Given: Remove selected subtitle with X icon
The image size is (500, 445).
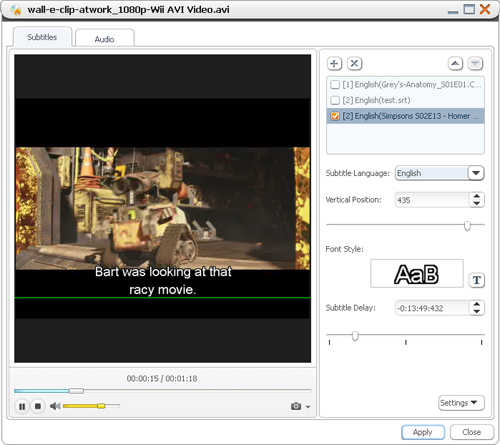Looking at the screenshot, I should 354,63.
